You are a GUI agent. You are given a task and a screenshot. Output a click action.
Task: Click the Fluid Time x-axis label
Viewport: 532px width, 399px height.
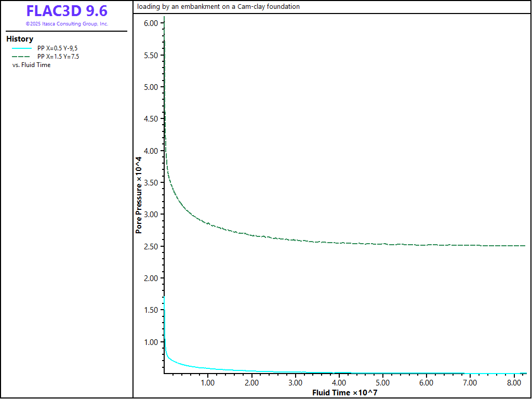click(344, 393)
